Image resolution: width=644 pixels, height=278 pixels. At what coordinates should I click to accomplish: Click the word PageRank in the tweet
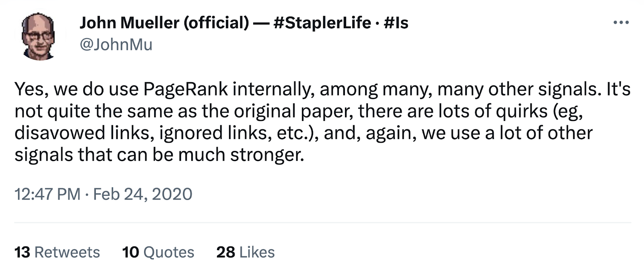click(x=186, y=89)
